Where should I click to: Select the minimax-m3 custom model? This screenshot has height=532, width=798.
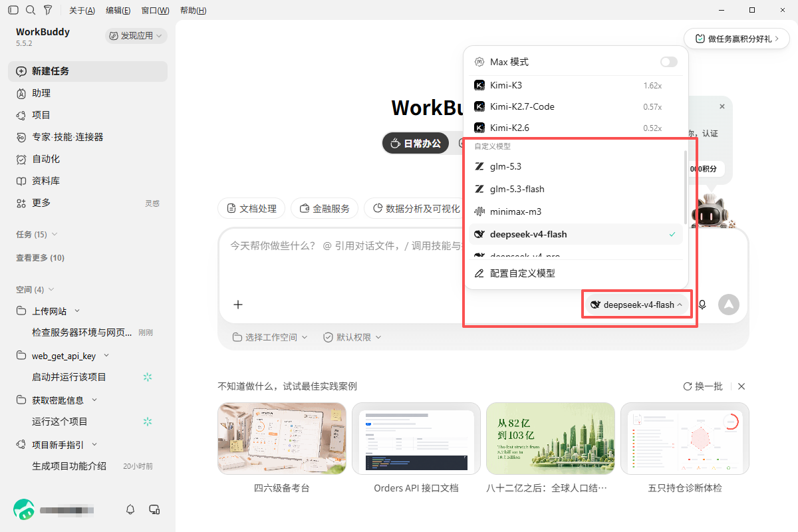pos(576,211)
